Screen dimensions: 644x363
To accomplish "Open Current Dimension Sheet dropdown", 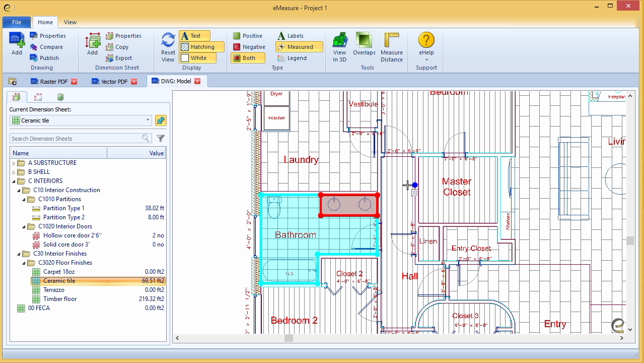I will click(148, 120).
